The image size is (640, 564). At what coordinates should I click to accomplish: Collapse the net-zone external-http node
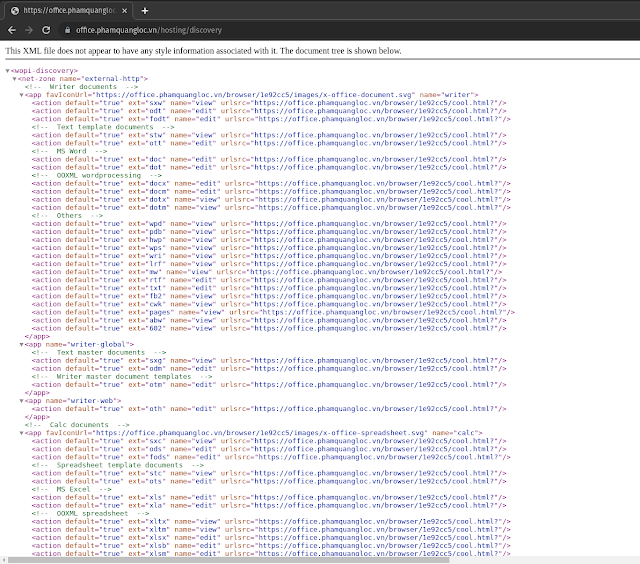point(15,79)
